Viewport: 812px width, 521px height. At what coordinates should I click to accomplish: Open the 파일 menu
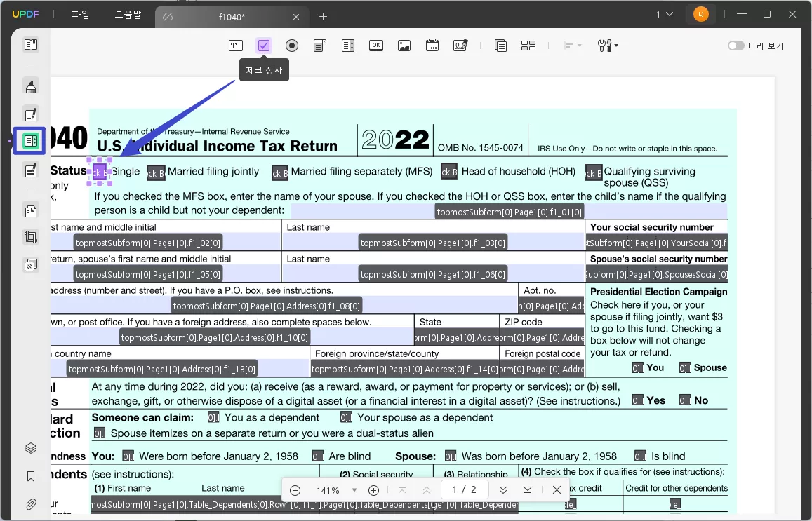click(80, 15)
